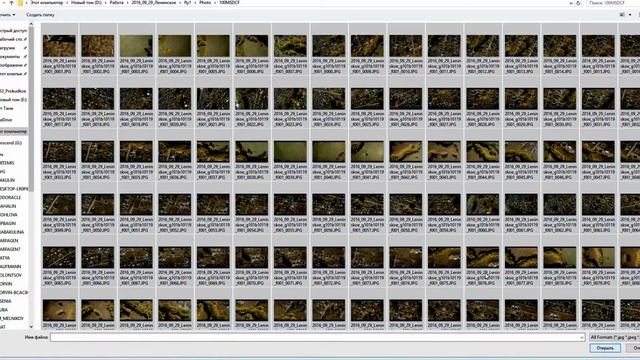Create a new folder with Создать папку
Image resolution: width=640 pixels, height=360 pixels.
point(40,15)
